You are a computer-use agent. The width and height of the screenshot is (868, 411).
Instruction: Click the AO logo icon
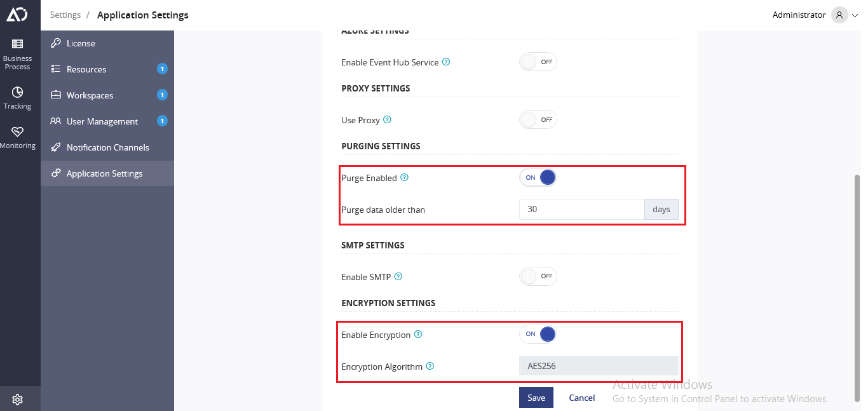point(17,15)
